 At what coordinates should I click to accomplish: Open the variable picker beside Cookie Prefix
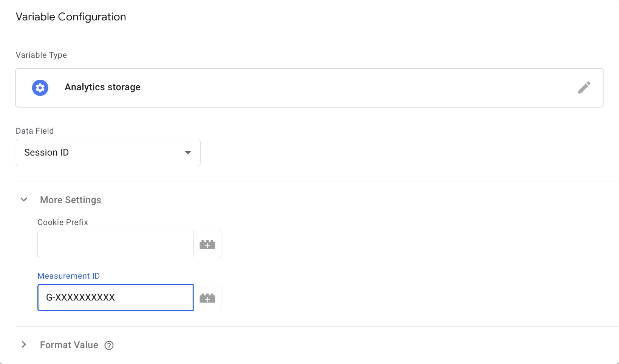pyautogui.click(x=207, y=244)
